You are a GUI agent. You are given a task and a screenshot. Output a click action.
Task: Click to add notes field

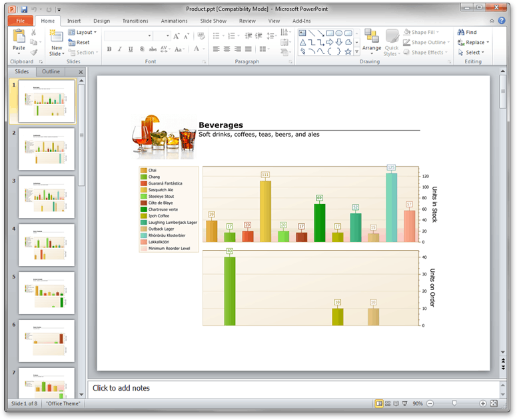click(x=293, y=388)
